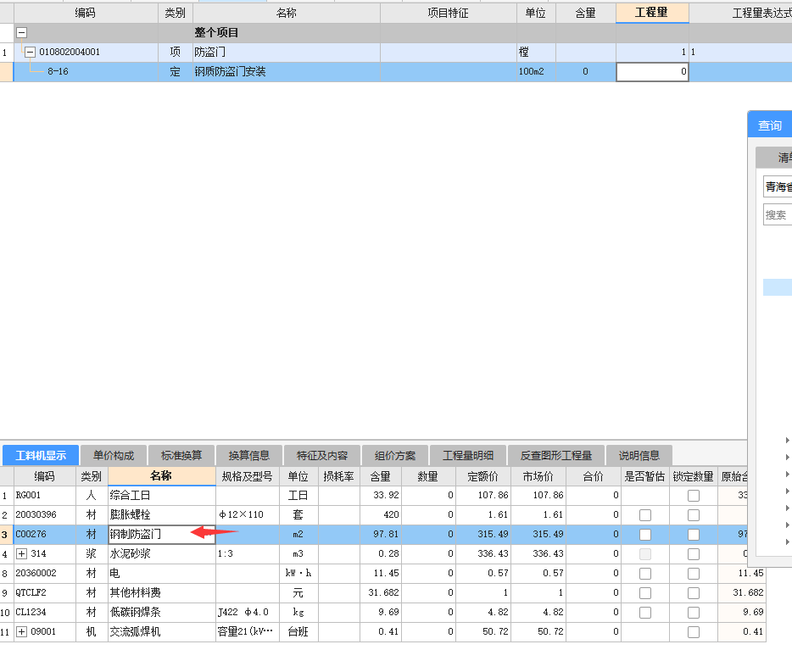792x672 pixels.
Task: Toggle 是否暂估 for 电 row
Action: (645, 574)
